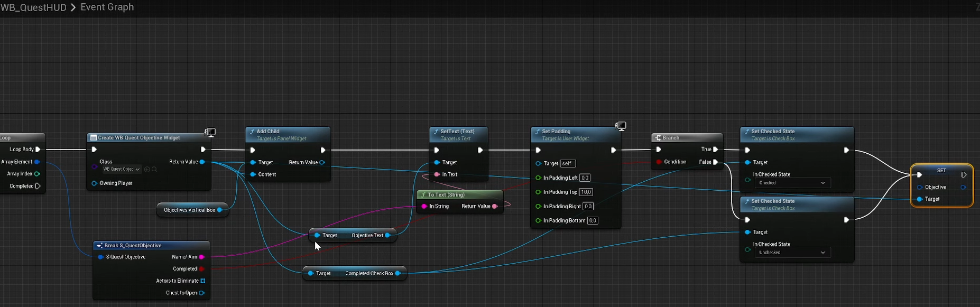Click Create Widget Return Value pin
980x307 pixels.
click(202, 162)
